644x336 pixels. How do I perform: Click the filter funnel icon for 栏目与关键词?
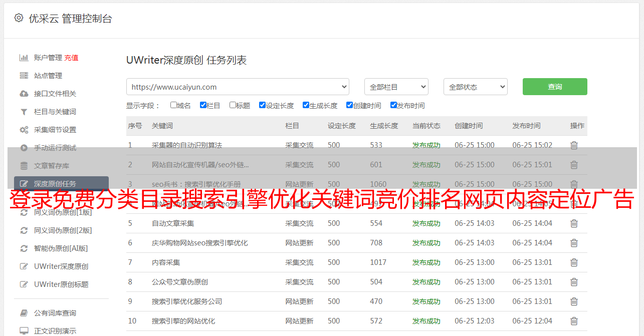pyautogui.click(x=24, y=112)
